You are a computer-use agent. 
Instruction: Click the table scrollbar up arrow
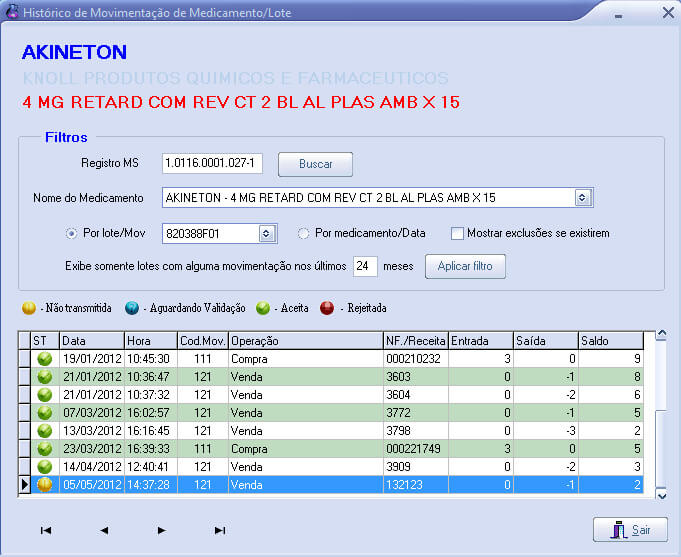point(661,334)
